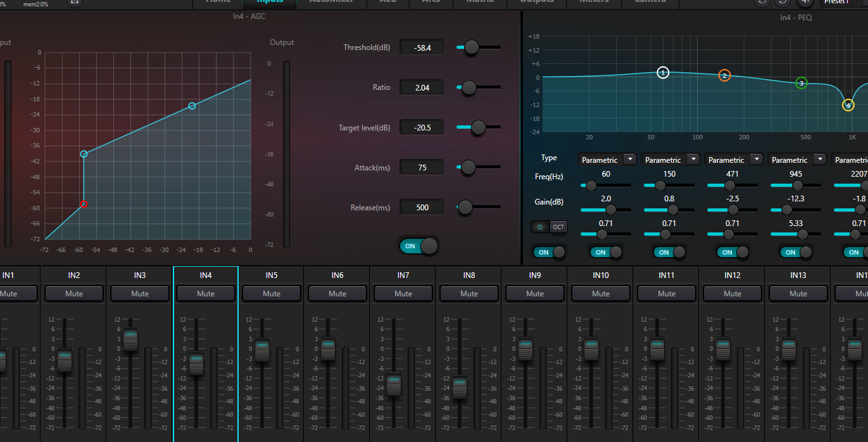Viewport: 868px width, 442px height.
Task: Mute the IN4 channel
Action: (206, 294)
